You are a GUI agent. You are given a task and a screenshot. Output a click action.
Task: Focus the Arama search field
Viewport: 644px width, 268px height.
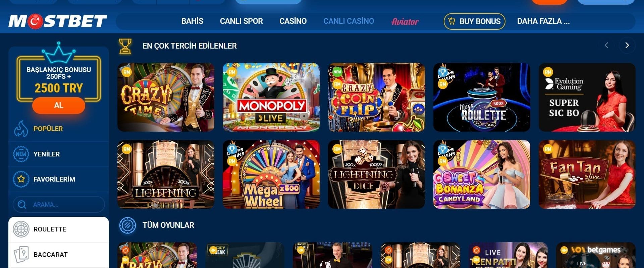pos(59,204)
